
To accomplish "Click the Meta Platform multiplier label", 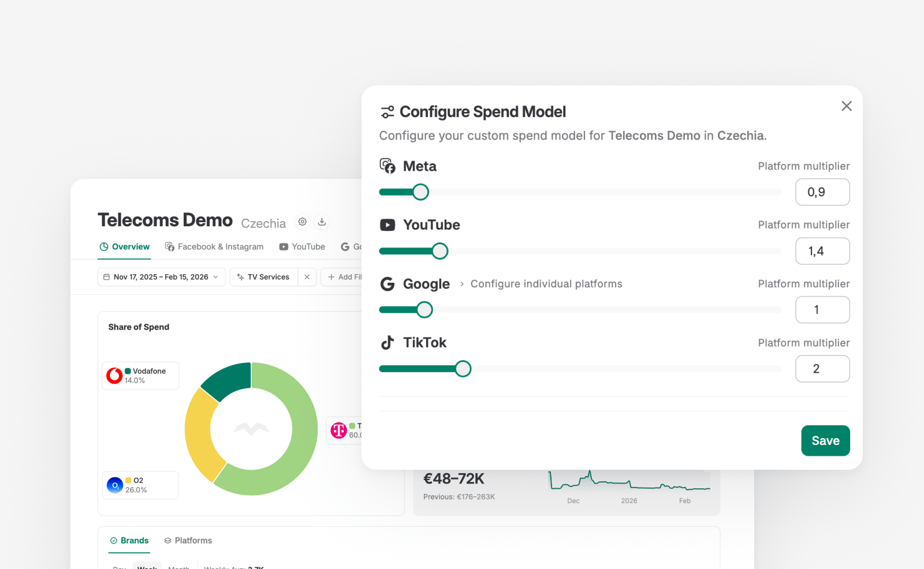I will click(804, 166).
